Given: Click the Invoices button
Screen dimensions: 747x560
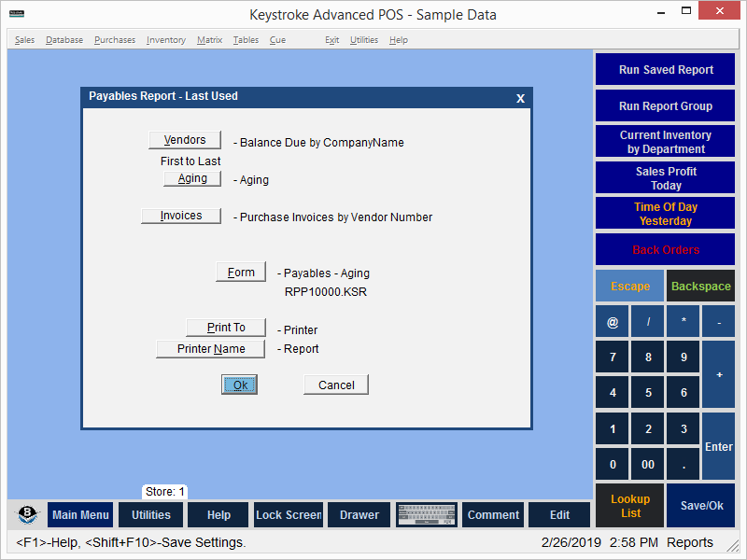Looking at the screenshot, I should click(181, 216).
